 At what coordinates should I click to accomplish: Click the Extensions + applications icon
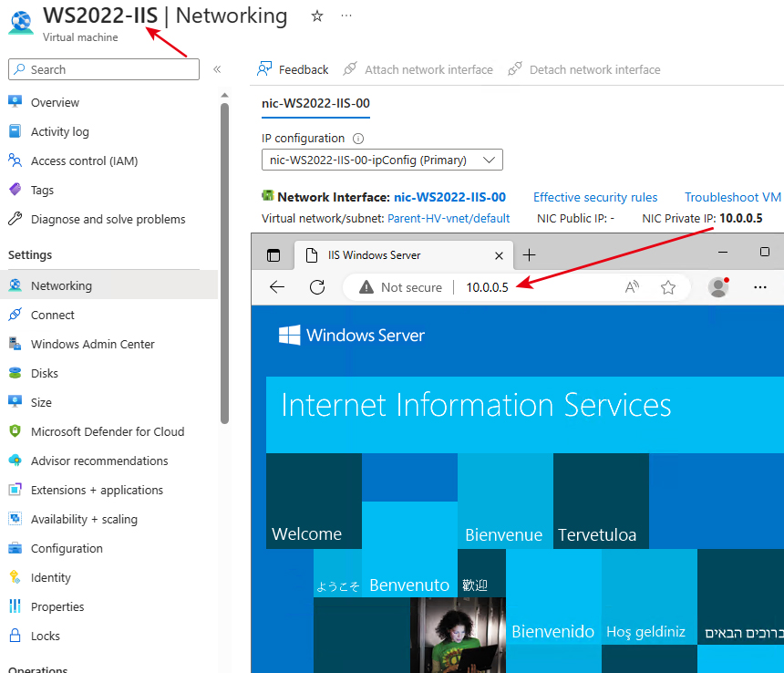click(x=15, y=490)
